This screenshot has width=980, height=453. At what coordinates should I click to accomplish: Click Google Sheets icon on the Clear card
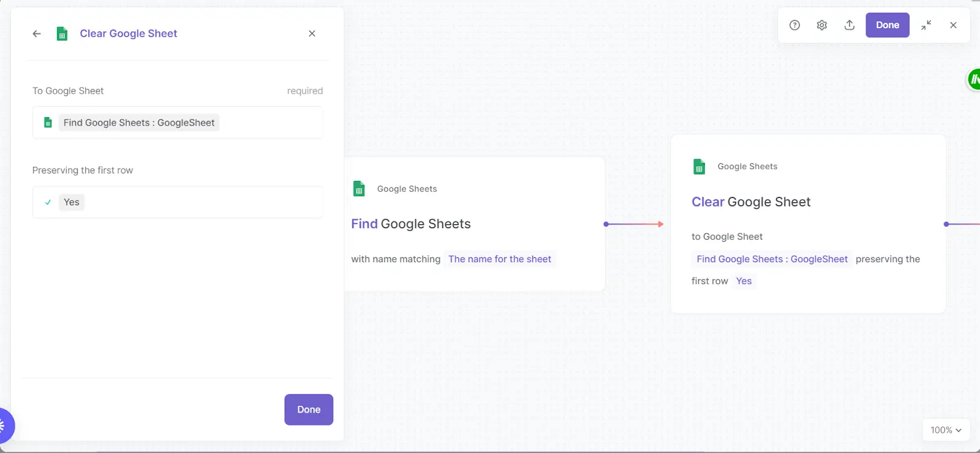[x=699, y=166]
